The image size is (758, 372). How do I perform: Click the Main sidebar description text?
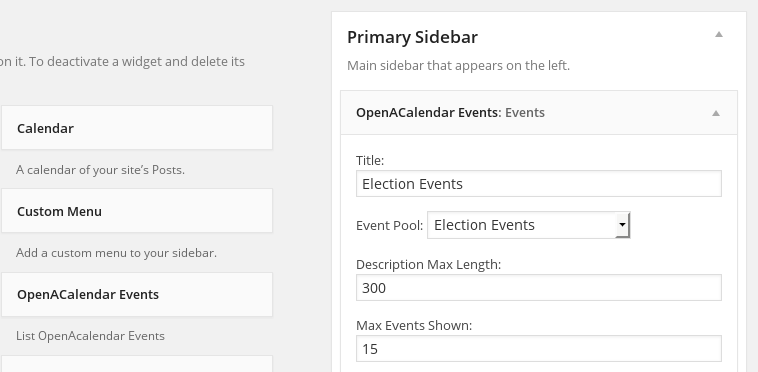pyautogui.click(x=458, y=65)
